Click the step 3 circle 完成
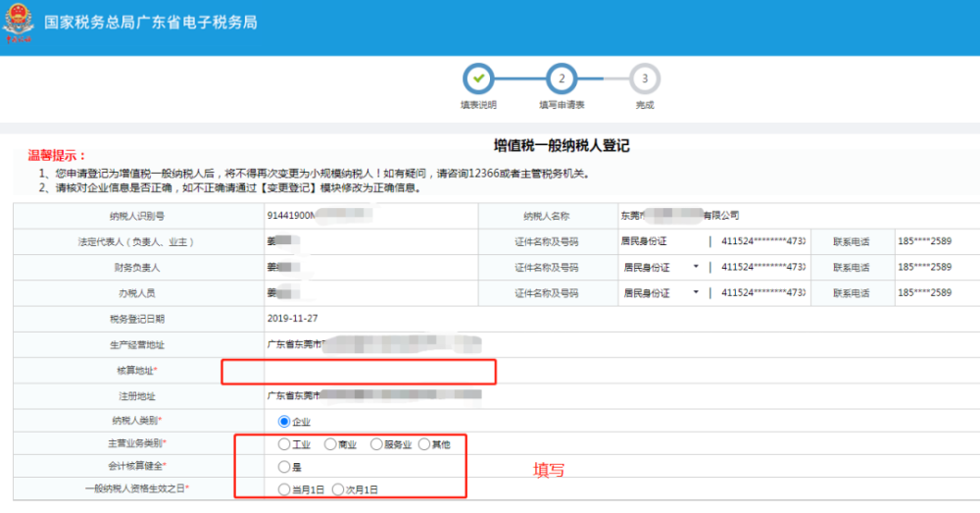This screenshot has height=513, width=980. tap(645, 78)
